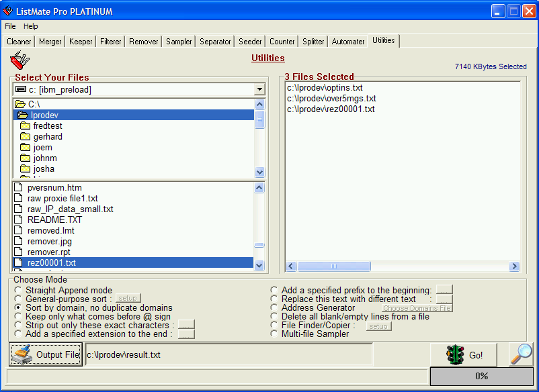Viewport: 539px width, 392px height.
Task: Click the traffic light Go! button
Action: pos(463,354)
